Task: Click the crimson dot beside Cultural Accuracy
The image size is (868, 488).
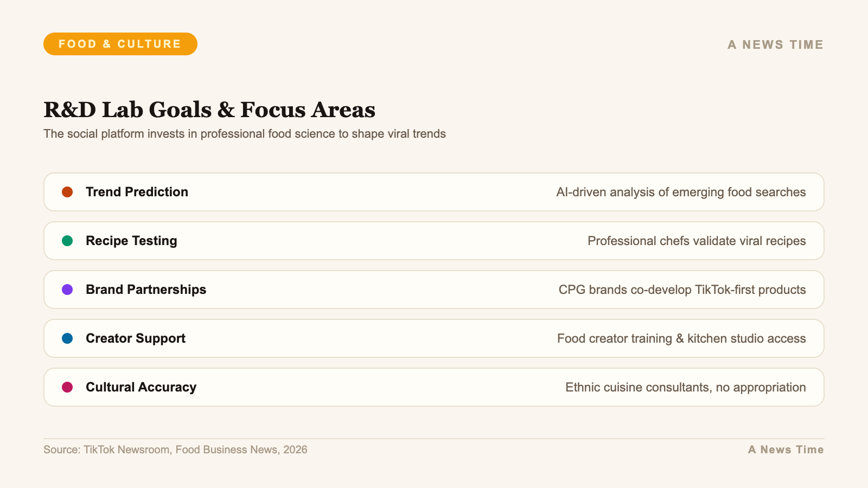Action: (67, 387)
